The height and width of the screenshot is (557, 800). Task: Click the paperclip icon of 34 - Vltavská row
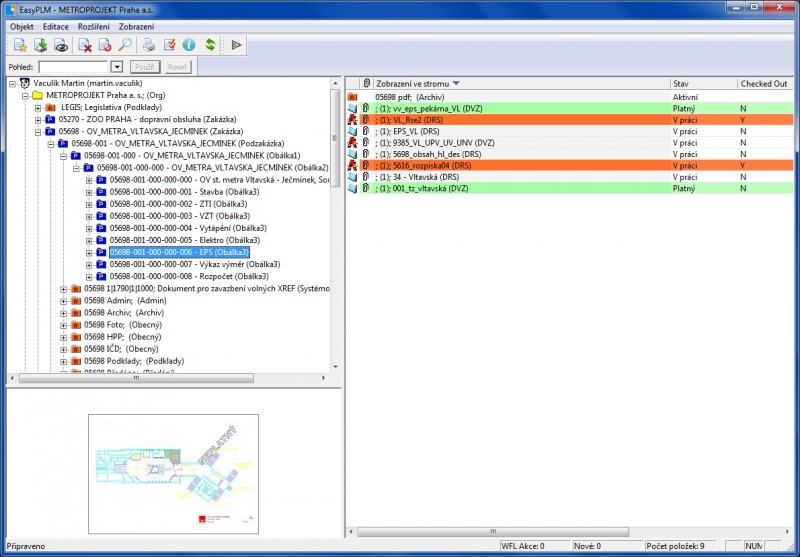[365, 176]
